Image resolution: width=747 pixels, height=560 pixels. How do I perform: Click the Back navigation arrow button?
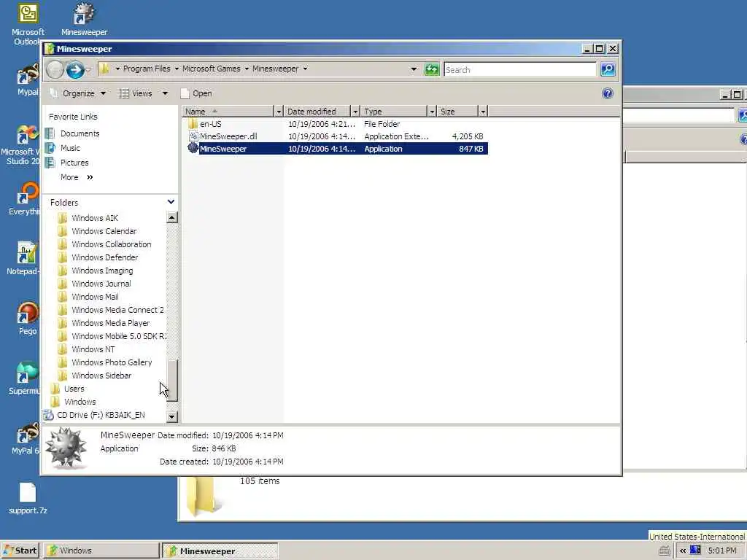55,70
